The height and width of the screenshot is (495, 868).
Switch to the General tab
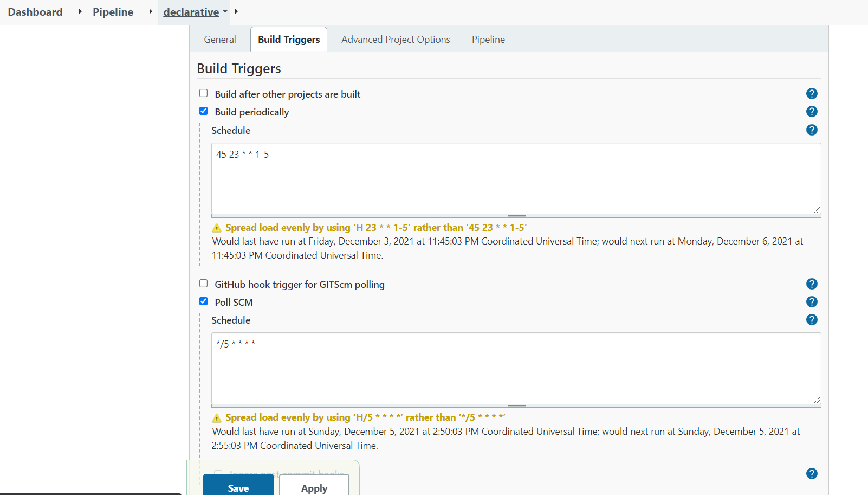tap(220, 40)
